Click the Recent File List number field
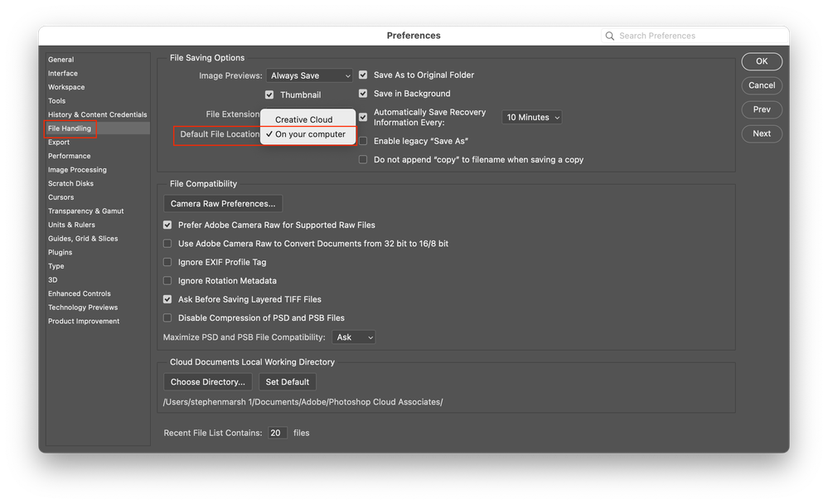Screen dimensions: 828x504 pos(278,433)
